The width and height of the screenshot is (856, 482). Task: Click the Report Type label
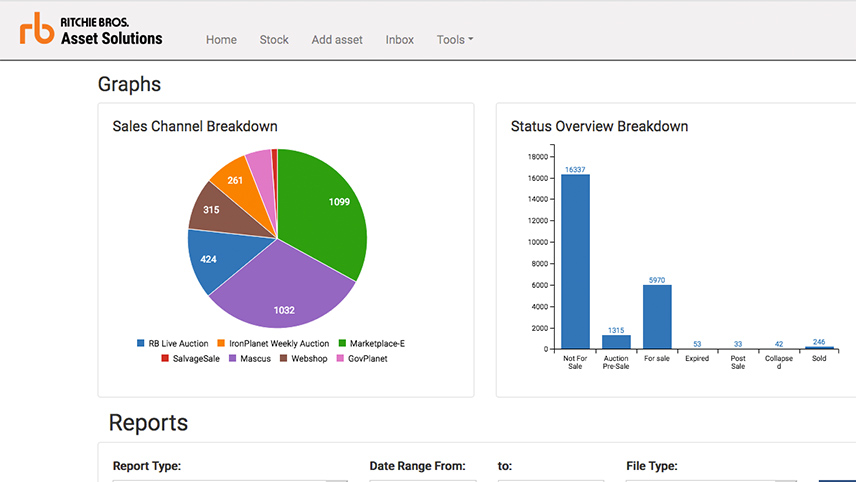coord(147,466)
